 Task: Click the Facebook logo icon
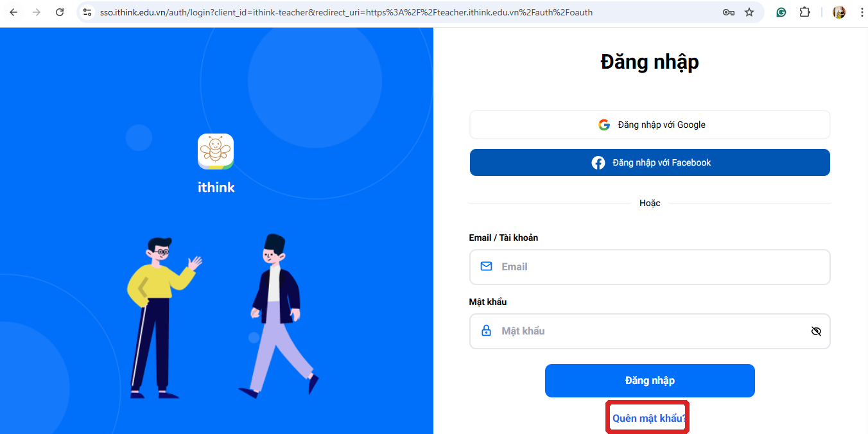pyautogui.click(x=598, y=162)
